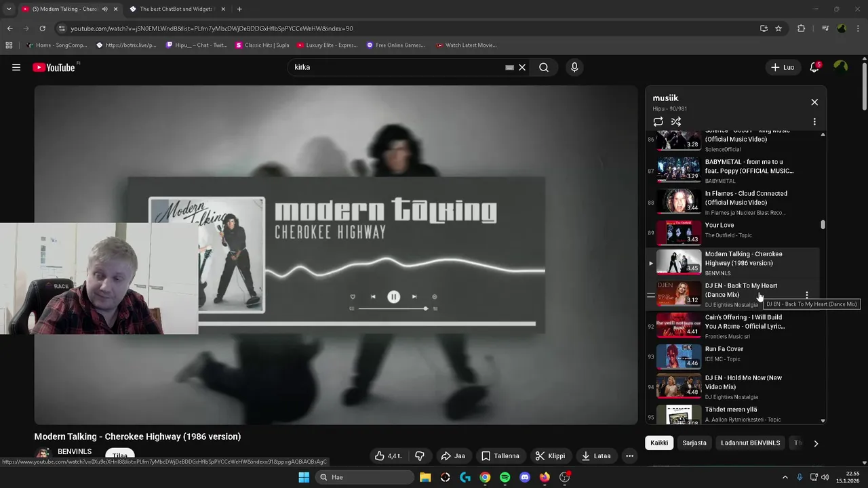Screen dimensions: 868x488
Task: Open the Free Online Games bookmark
Action: (395, 45)
